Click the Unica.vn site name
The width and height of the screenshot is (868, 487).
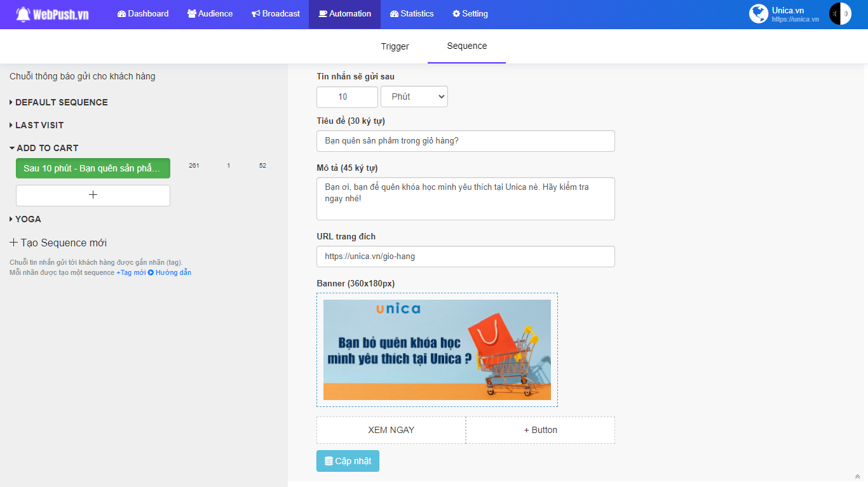[x=787, y=10]
